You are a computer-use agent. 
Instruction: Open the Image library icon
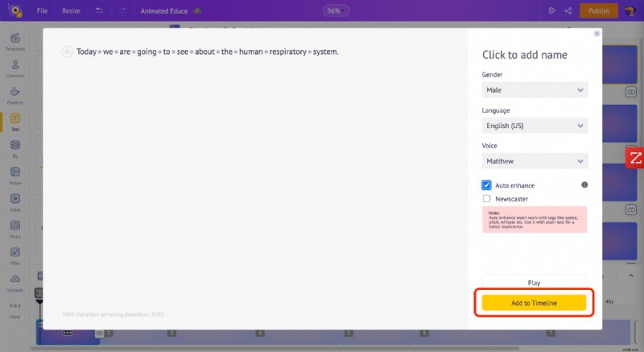(14, 175)
